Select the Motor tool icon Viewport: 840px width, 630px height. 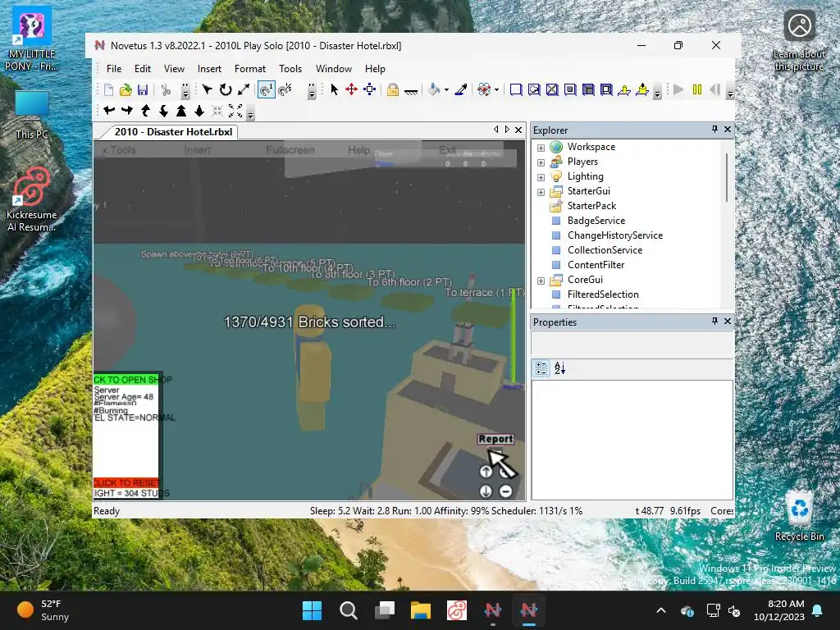[642, 89]
